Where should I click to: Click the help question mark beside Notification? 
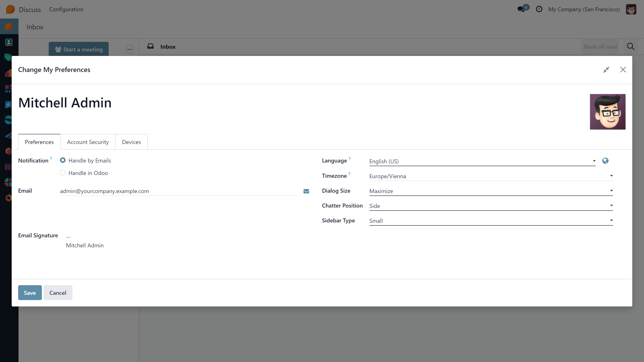pos(51,158)
